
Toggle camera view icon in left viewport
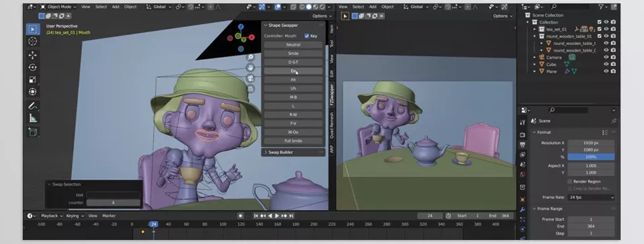click(x=250, y=78)
